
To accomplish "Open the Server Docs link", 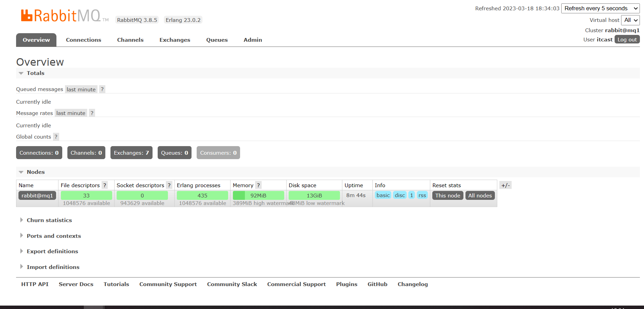I will [x=76, y=284].
